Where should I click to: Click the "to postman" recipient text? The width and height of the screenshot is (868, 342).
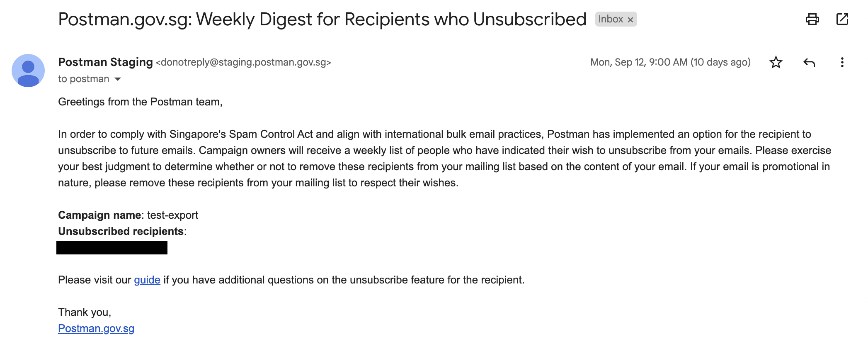83,79
